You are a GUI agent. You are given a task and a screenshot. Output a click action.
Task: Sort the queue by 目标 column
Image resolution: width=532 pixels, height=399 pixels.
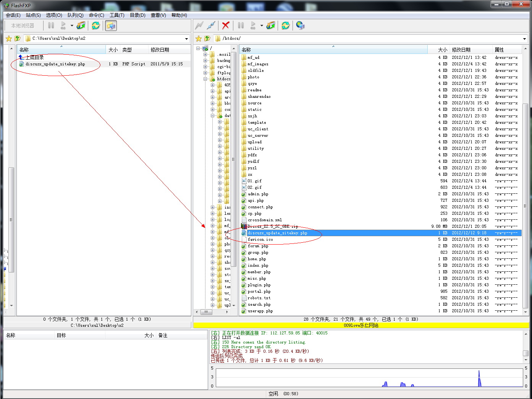[80, 335]
